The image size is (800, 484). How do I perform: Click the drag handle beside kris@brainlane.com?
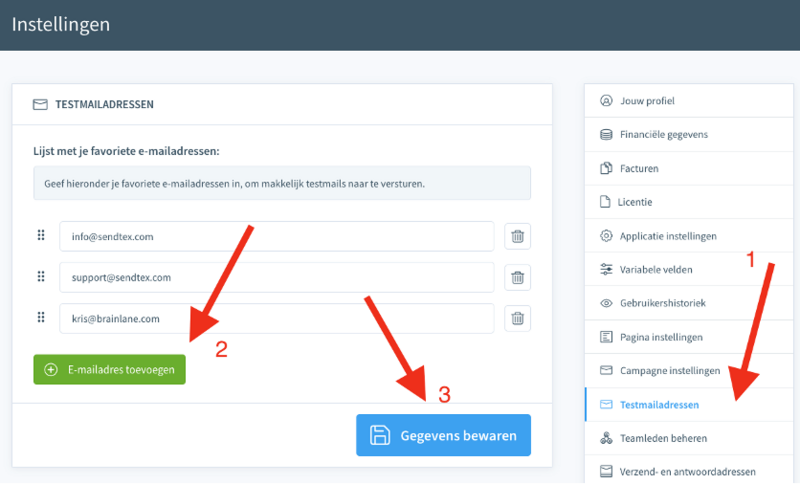(x=41, y=318)
